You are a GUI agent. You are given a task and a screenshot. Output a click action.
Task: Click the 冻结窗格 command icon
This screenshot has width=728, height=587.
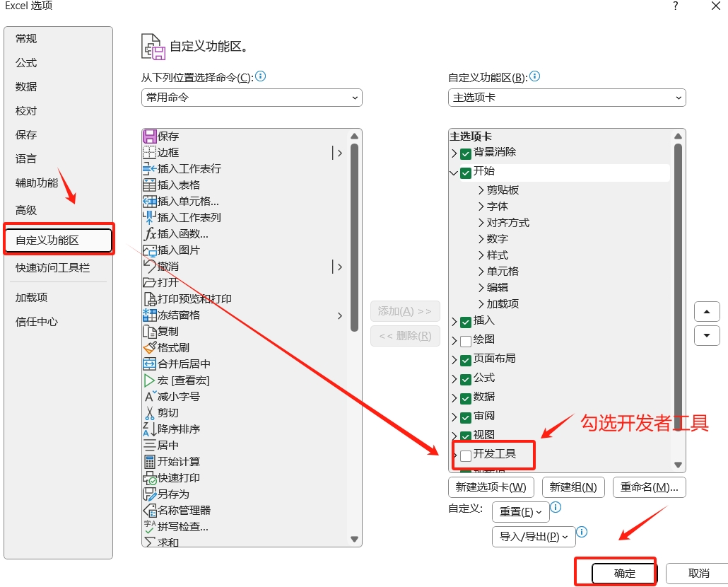(150, 315)
